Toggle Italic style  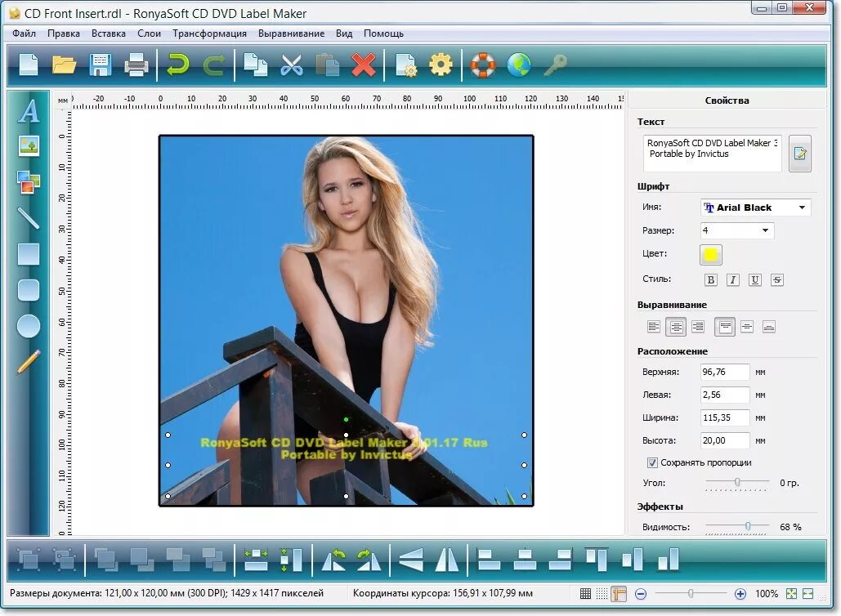732,279
